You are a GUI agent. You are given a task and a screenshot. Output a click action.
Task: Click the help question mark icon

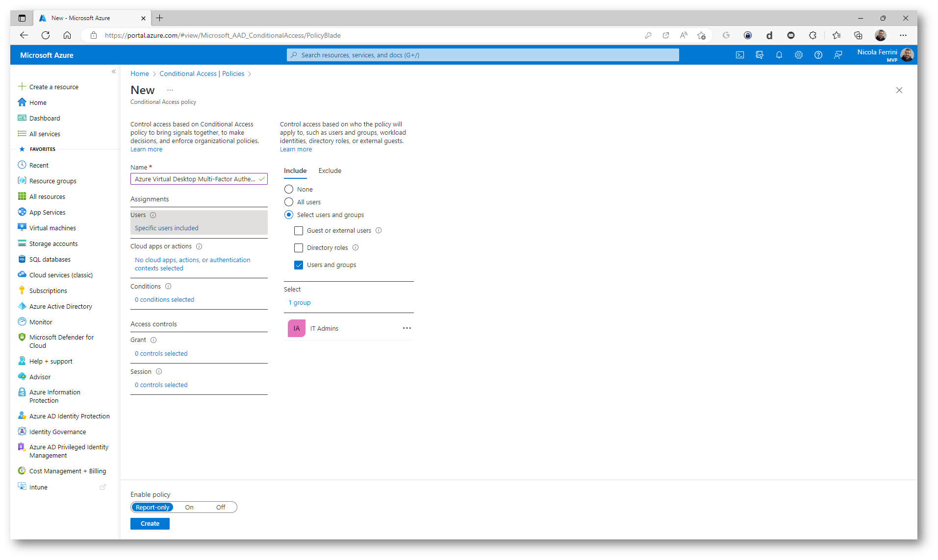click(x=818, y=55)
